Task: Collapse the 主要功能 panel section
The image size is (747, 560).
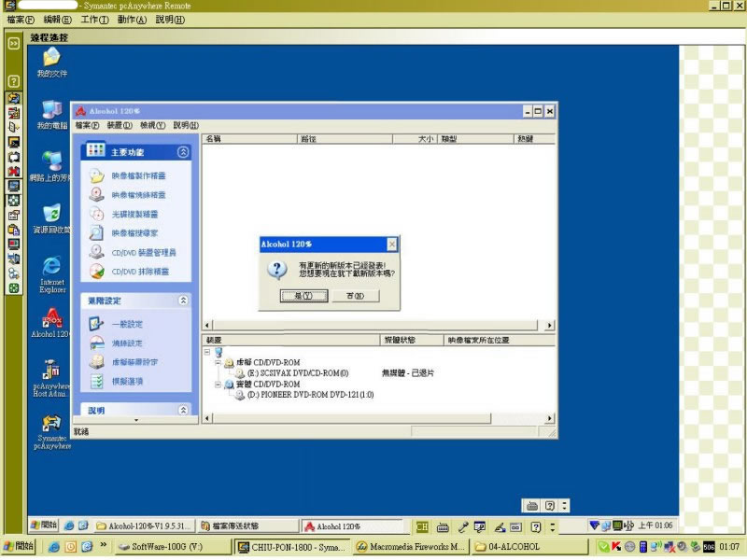Action: click(x=183, y=152)
